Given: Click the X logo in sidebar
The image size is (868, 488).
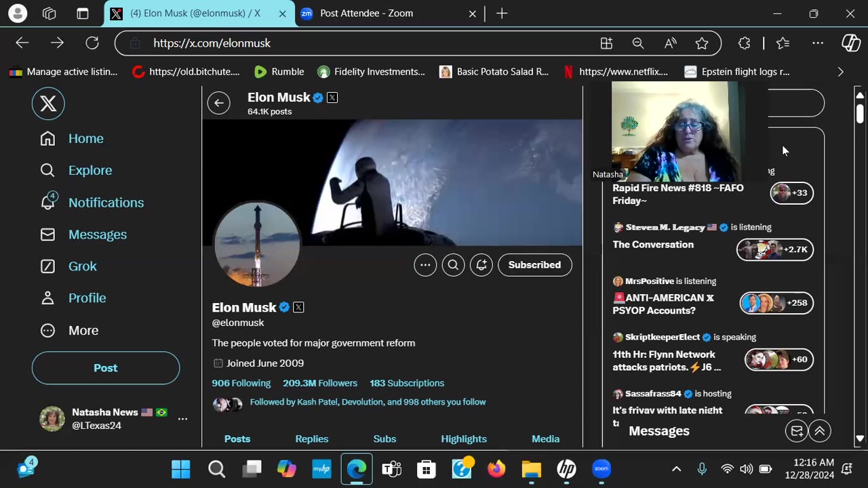Looking at the screenshot, I should click(x=48, y=104).
